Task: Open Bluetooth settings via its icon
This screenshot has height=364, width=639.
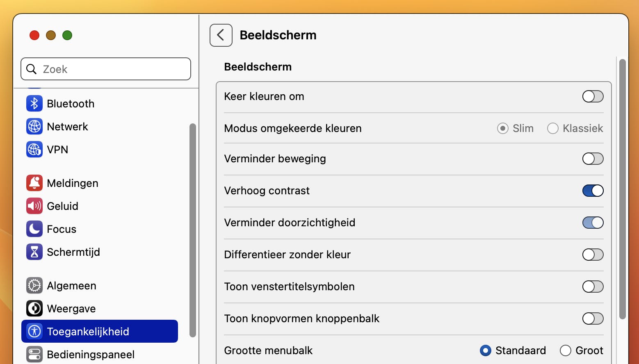Action: coord(34,104)
